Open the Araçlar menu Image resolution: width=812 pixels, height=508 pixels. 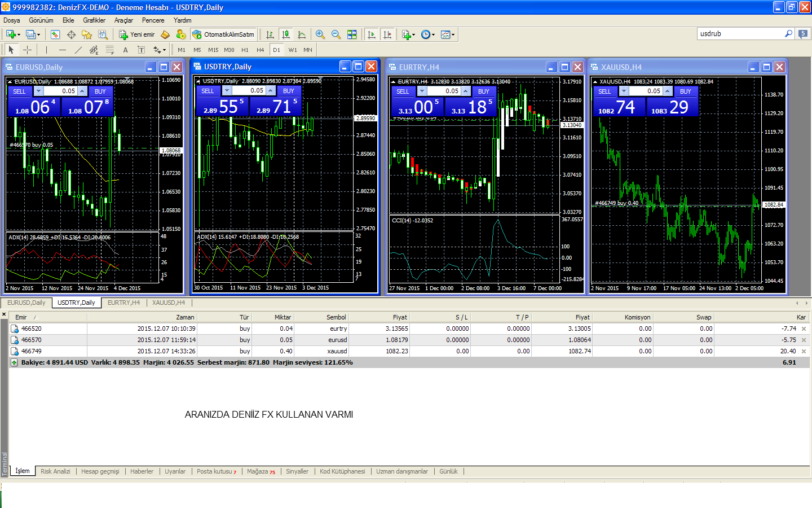[123, 20]
